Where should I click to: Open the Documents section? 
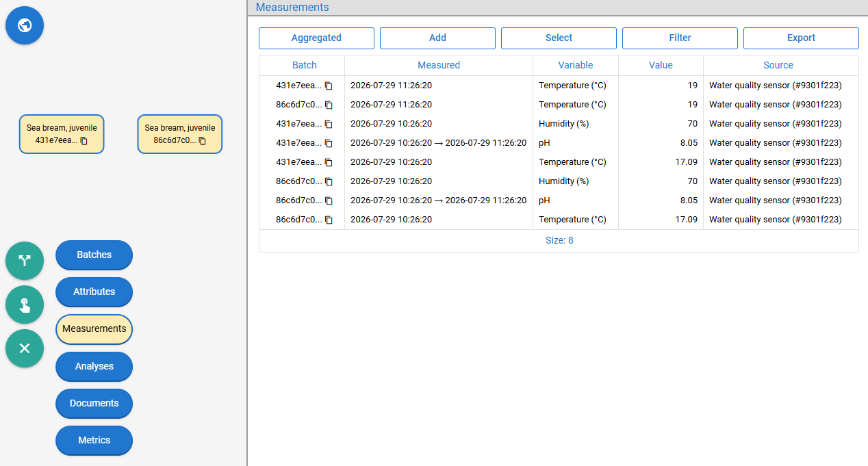94,403
